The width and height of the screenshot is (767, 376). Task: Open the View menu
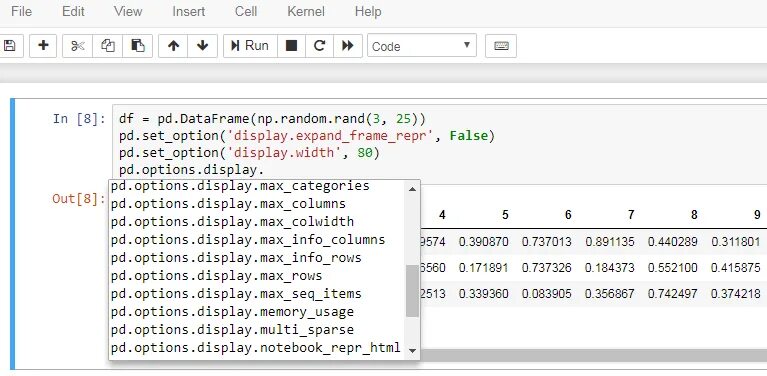(x=128, y=11)
